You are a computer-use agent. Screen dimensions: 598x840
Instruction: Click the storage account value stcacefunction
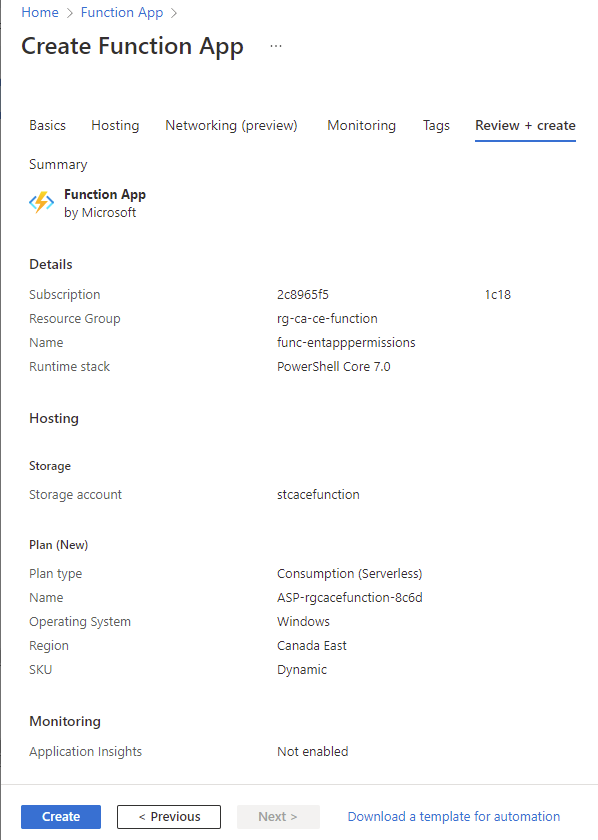(318, 494)
